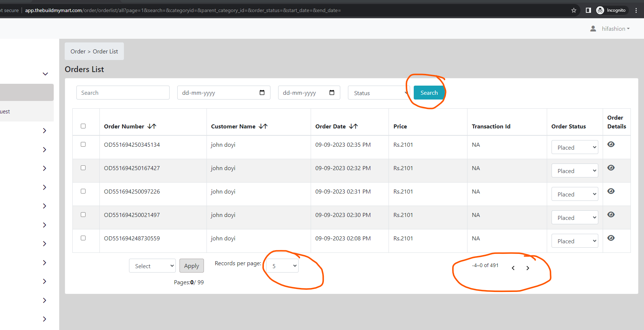The image size is (644, 330).
Task: Change status of order OD551694250021497
Action: [x=575, y=218]
